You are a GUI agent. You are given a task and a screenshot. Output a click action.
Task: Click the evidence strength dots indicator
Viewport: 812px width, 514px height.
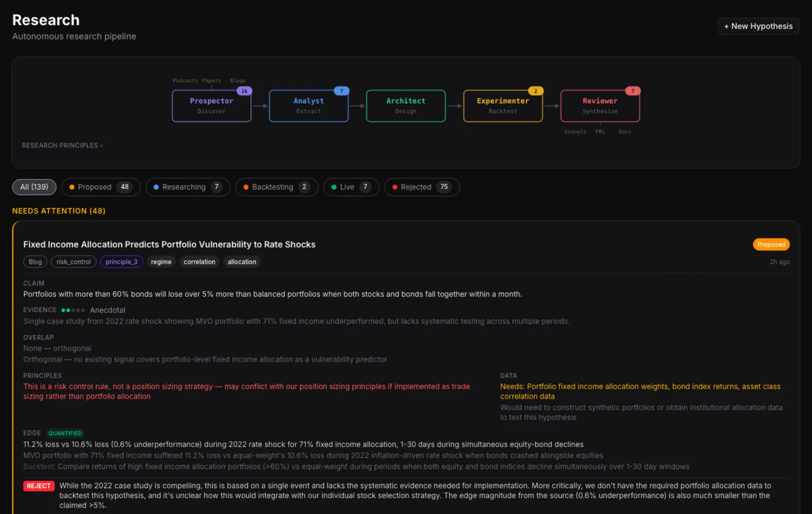(x=73, y=310)
